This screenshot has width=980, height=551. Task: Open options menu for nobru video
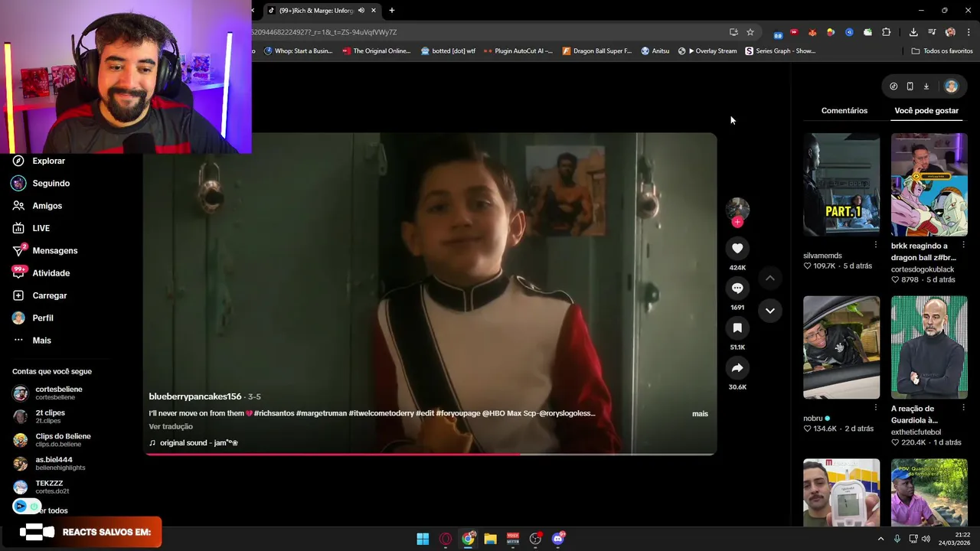click(x=876, y=408)
